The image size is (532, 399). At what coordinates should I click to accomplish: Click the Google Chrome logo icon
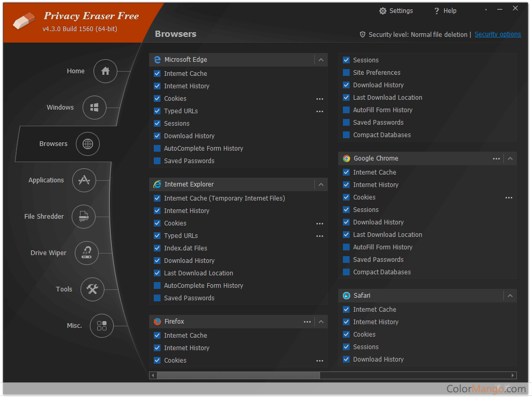pos(346,158)
